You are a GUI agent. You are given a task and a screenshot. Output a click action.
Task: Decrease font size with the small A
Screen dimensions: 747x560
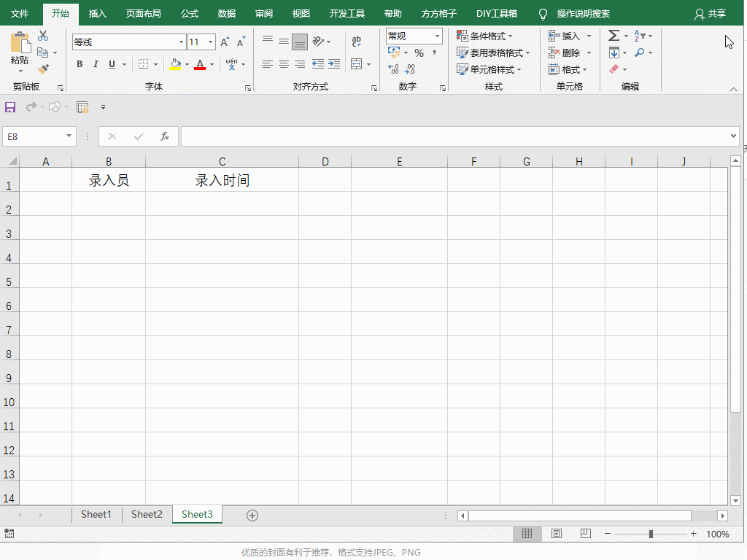click(241, 42)
